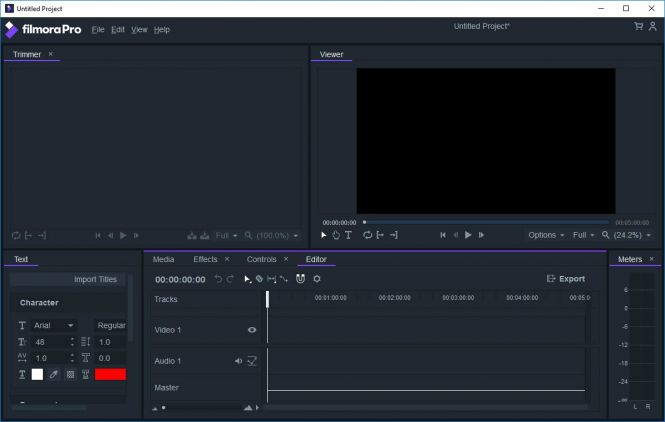Close the Effects tab
Image resolution: width=665 pixels, height=422 pixels.
pos(227,259)
